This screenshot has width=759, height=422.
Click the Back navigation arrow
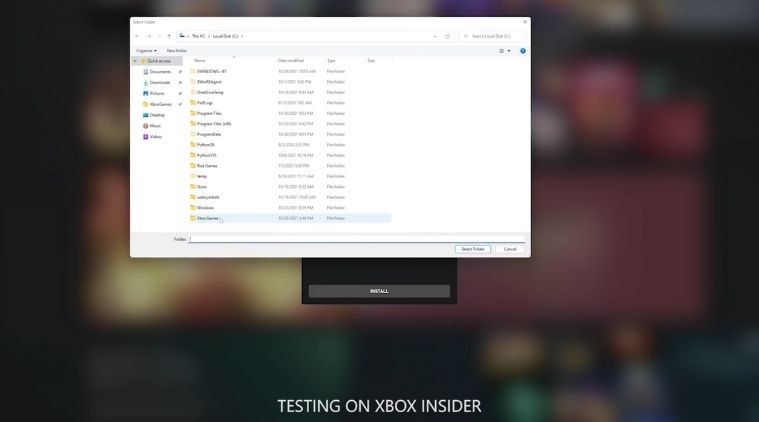tap(137, 36)
